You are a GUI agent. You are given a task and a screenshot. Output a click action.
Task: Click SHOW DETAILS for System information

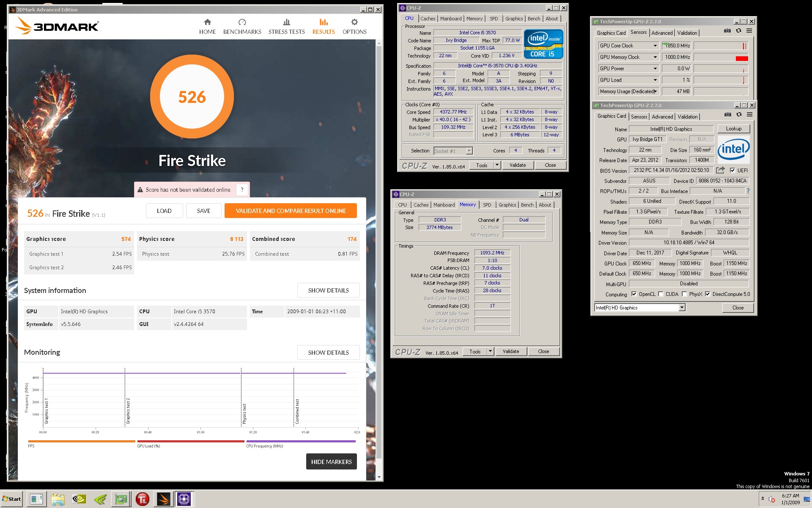click(x=328, y=290)
